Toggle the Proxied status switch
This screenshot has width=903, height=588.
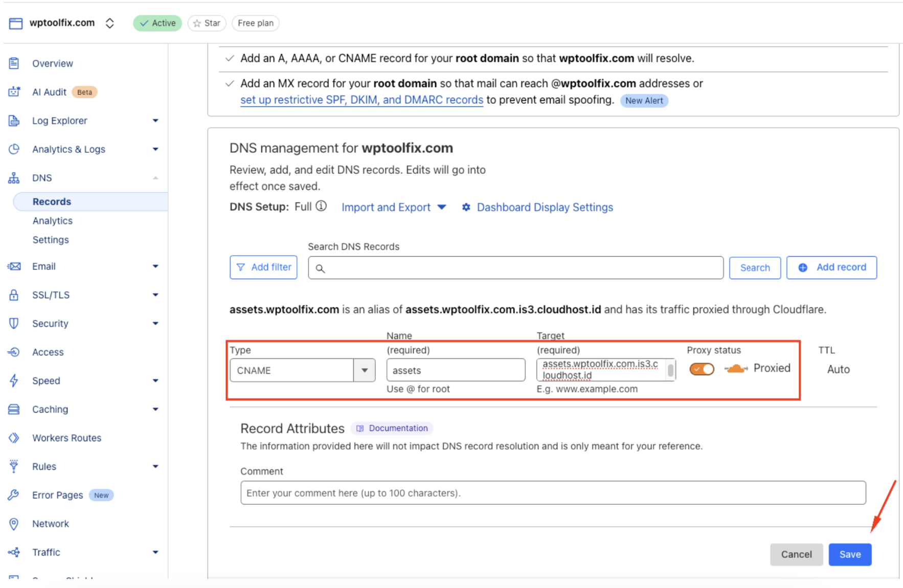701,369
